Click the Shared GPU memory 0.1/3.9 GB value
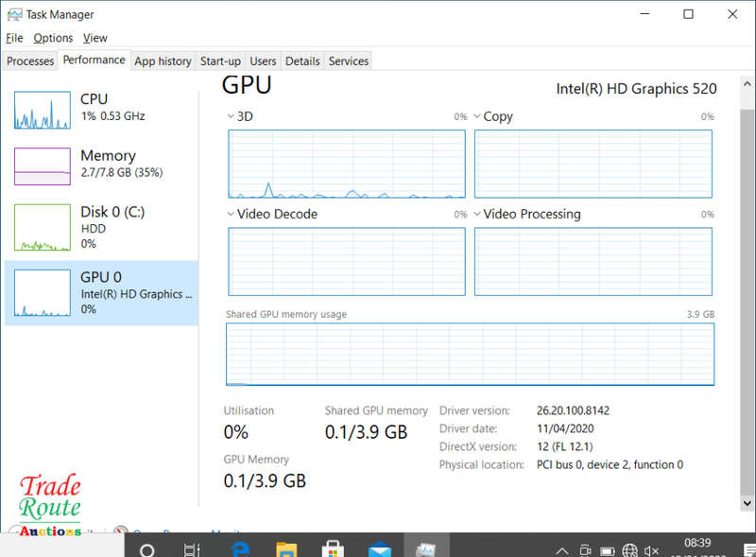This screenshot has height=557, width=756. point(366,432)
